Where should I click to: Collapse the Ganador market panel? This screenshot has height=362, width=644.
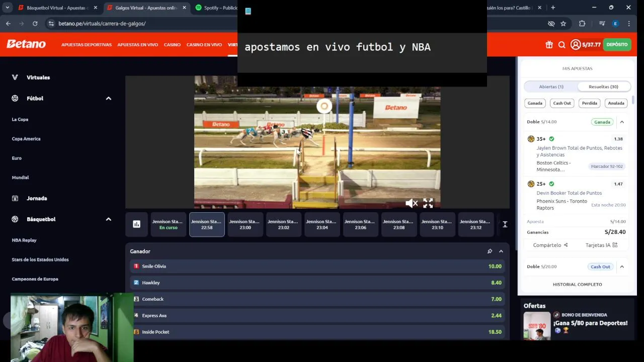click(x=501, y=251)
